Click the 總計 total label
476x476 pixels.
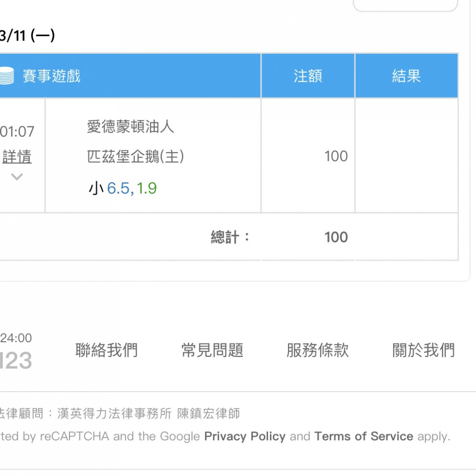coord(230,237)
